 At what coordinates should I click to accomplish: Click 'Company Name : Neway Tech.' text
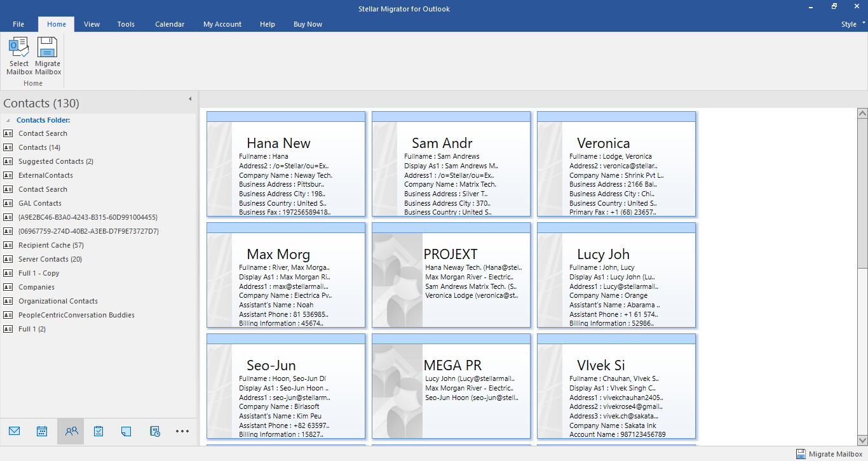coord(286,175)
